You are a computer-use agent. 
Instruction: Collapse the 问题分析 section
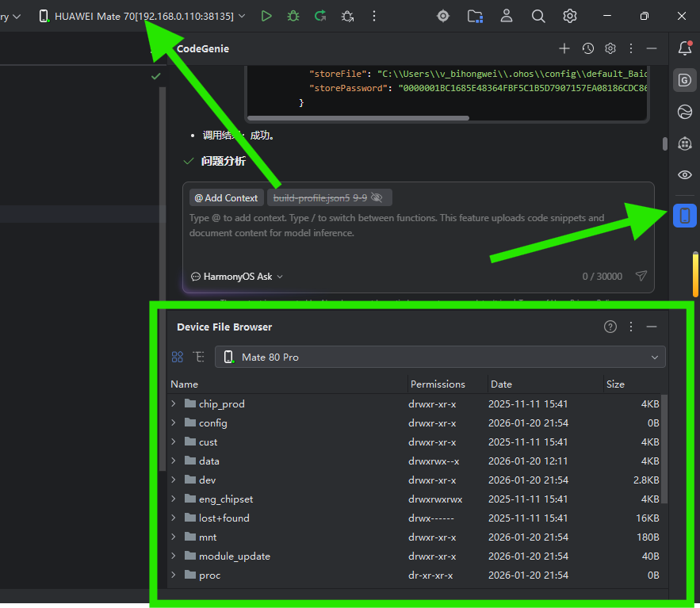coord(189,161)
